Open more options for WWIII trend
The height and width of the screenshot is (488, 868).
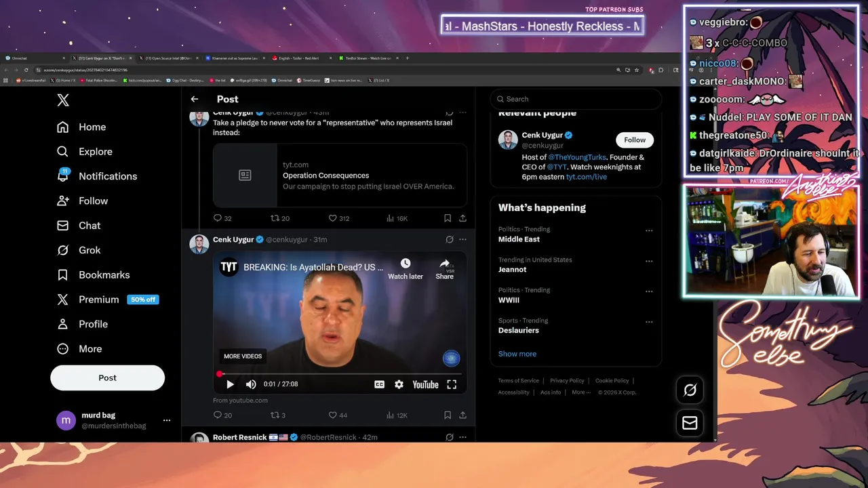[x=649, y=291]
